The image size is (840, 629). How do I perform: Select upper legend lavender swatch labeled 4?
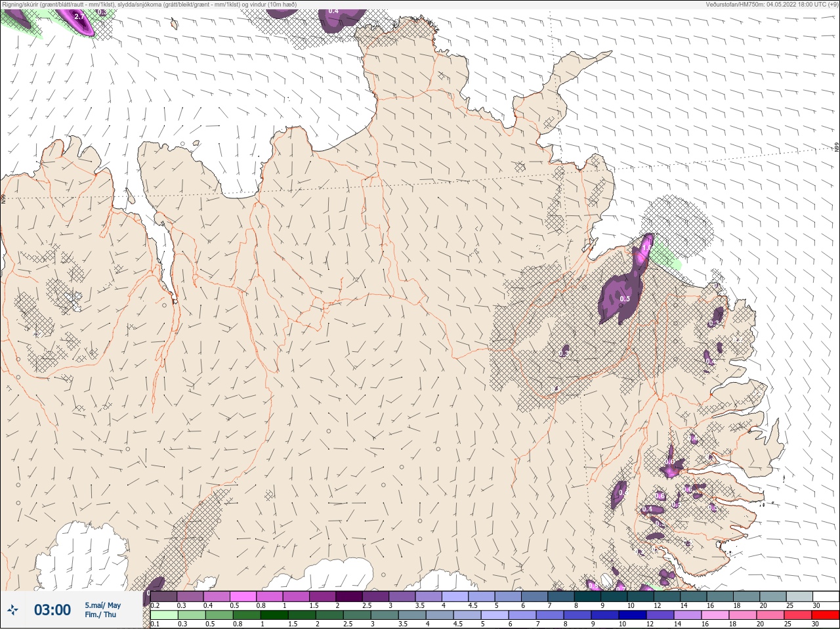(455, 596)
